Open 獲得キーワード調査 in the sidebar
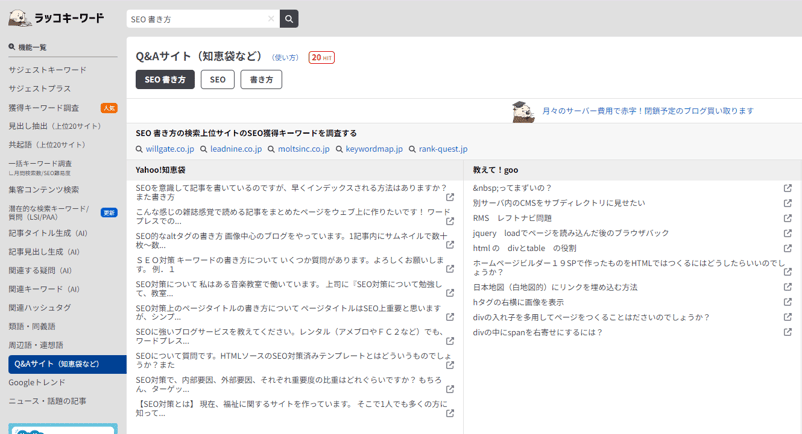 point(43,108)
